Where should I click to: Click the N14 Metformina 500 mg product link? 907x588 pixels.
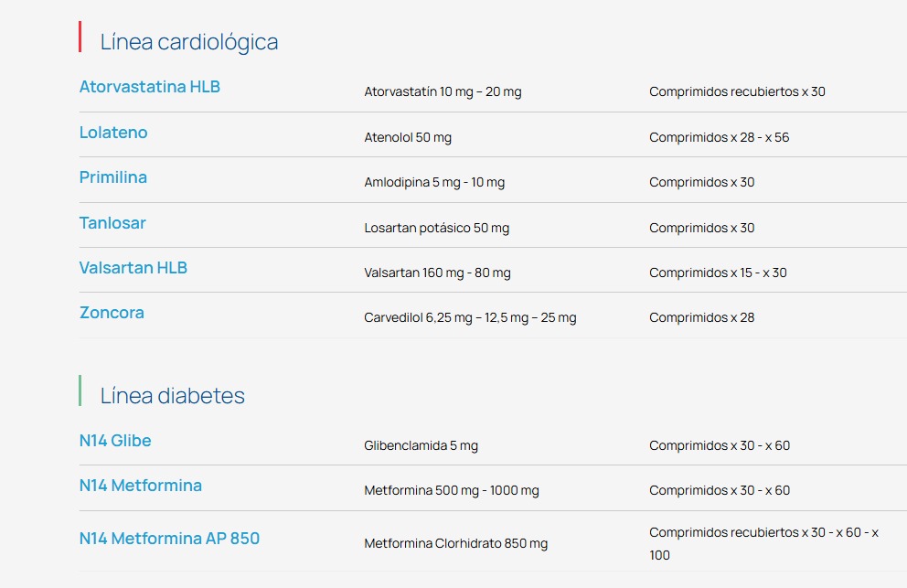pos(140,486)
